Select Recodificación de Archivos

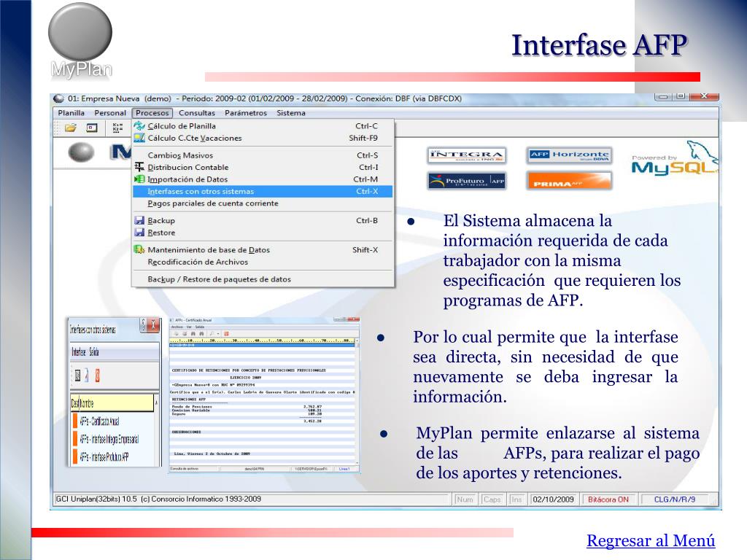click(263, 262)
